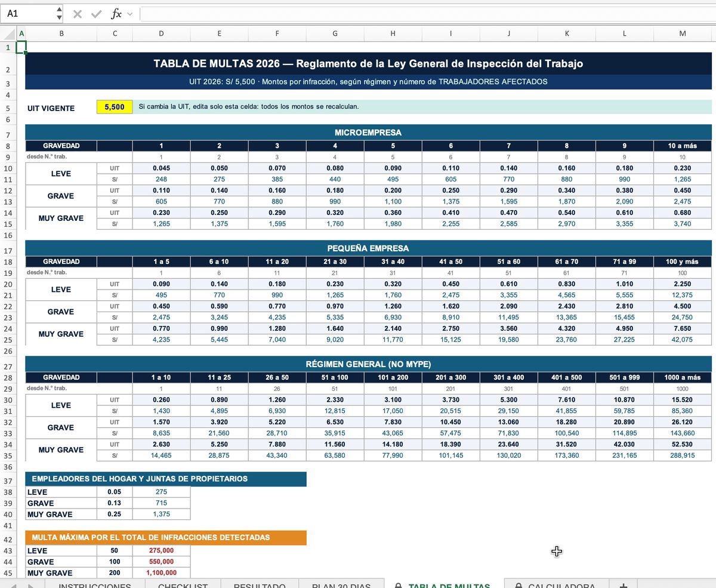
Task: Click the MUY GRAVE label in MICROEMPRESA table
Action: point(61,218)
